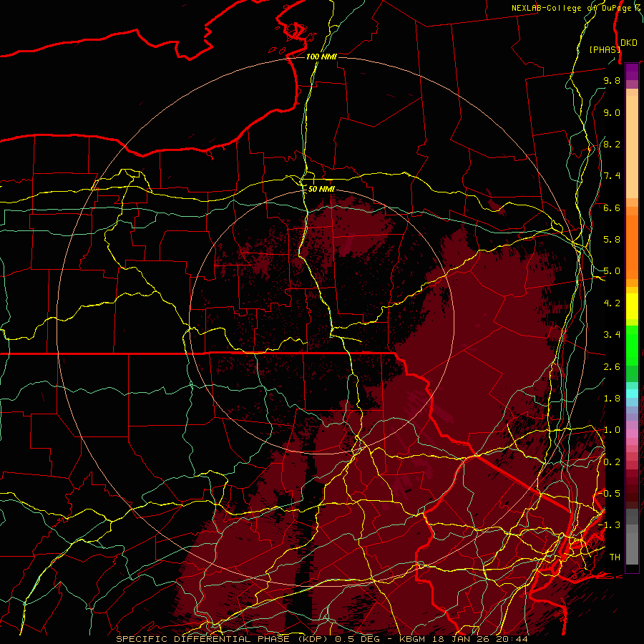Click the 50 NMI range ring label
Viewport: 644px width, 644px height.
(x=321, y=189)
